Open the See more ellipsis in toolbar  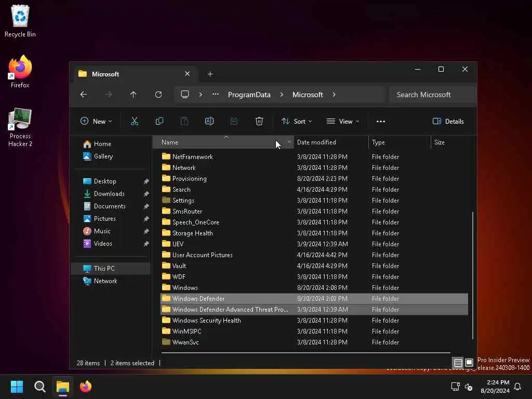pyautogui.click(x=381, y=121)
